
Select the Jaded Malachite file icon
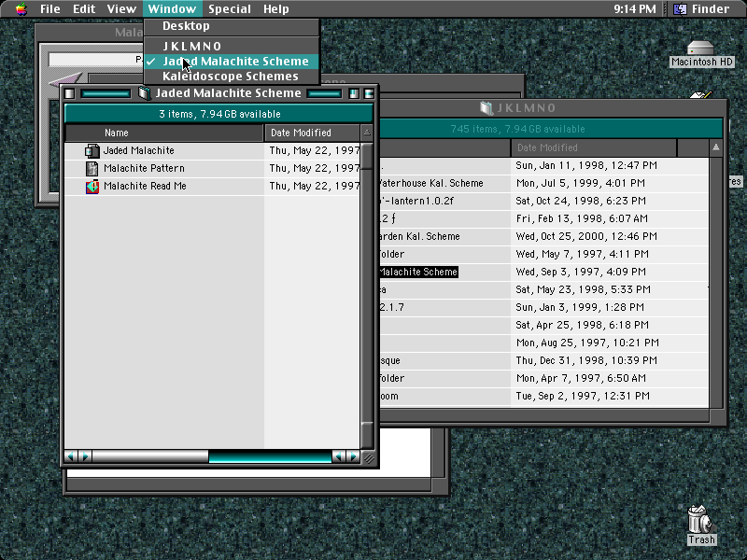tap(92, 151)
